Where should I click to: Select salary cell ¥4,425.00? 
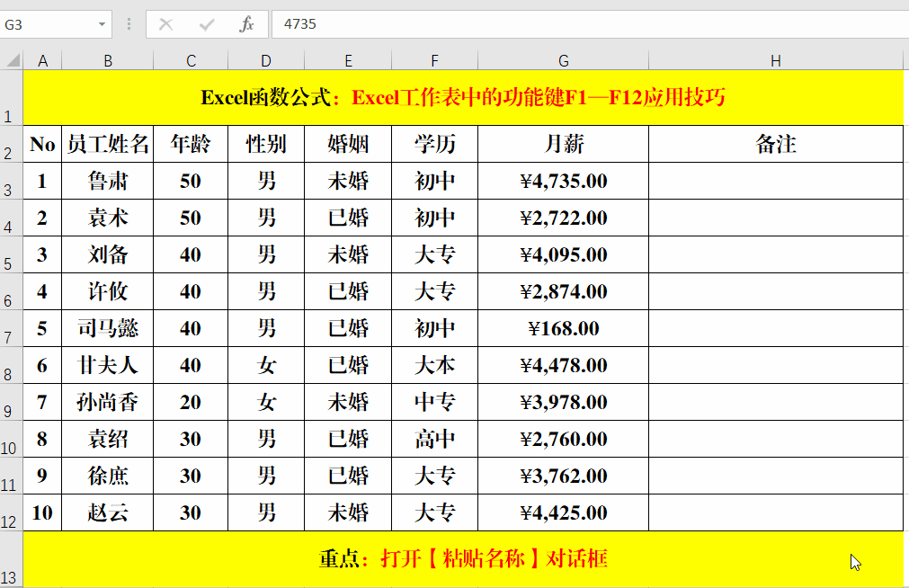pyautogui.click(x=564, y=512)
